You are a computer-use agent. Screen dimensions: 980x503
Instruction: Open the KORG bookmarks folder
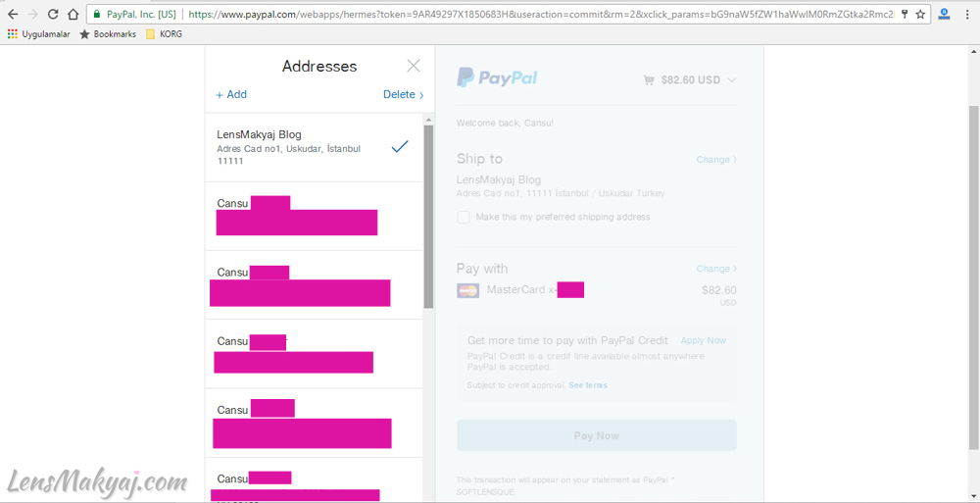pos(164,34)
